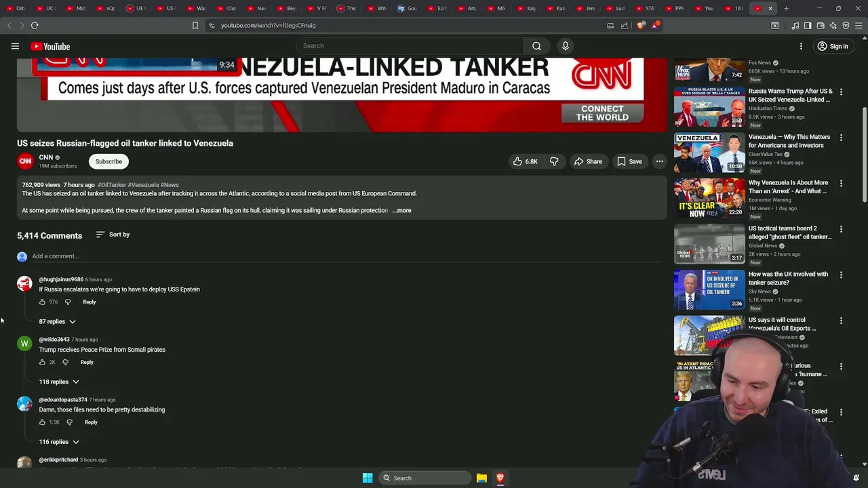Like the hughjainus9686 comment
The width and height of the screenshot is (868, 488).
[x=42, y=302]
